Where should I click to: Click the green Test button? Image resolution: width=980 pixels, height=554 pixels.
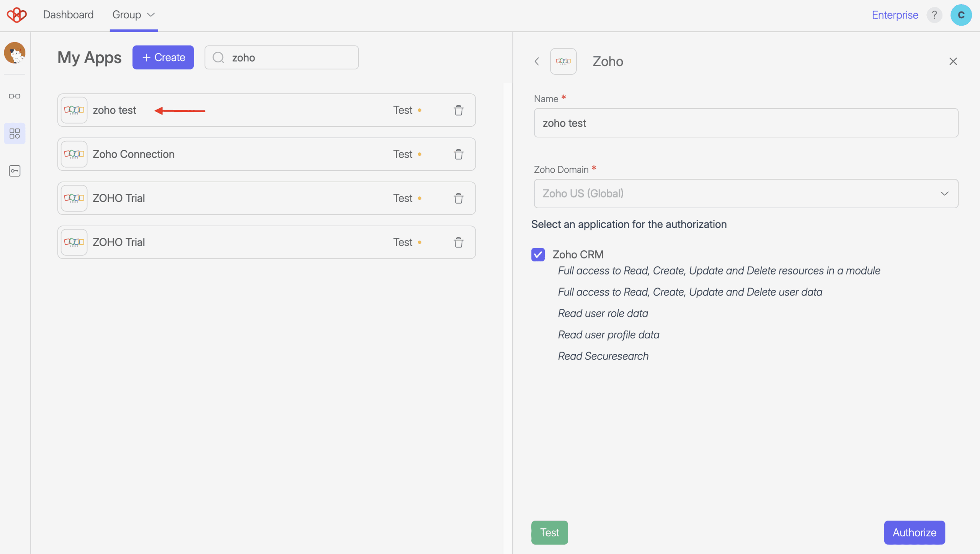[550, 533]
